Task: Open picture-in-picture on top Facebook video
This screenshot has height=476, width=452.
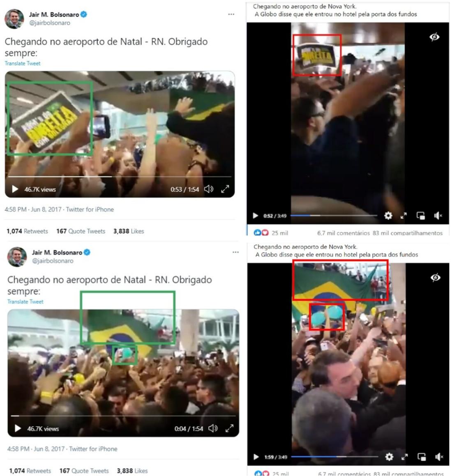Action: pyautogui.click(x=421, y=216)
